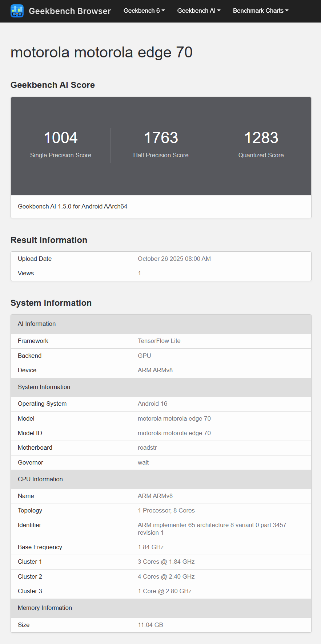
Task: Click the TensorFlow Lite framework value
Action: point(159,341)
